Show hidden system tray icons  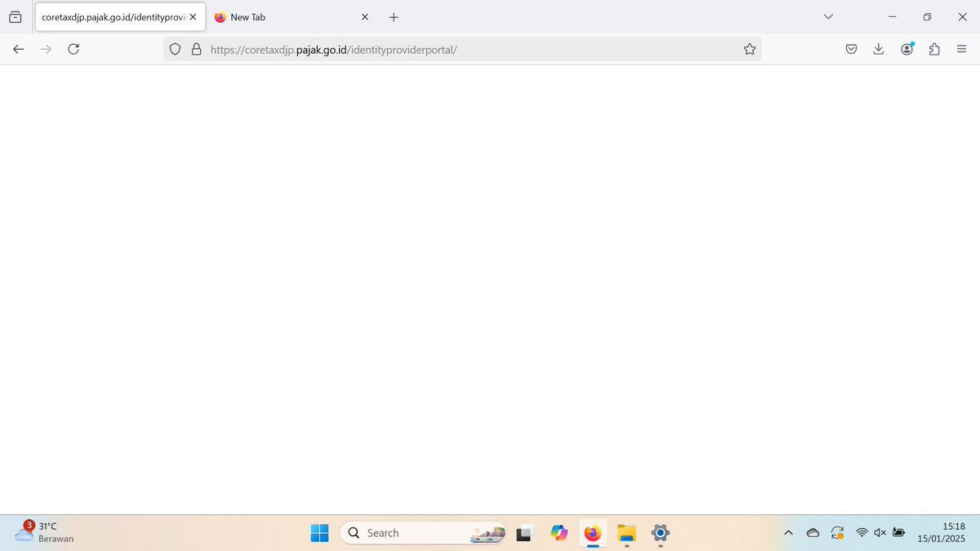coord(788,533)
